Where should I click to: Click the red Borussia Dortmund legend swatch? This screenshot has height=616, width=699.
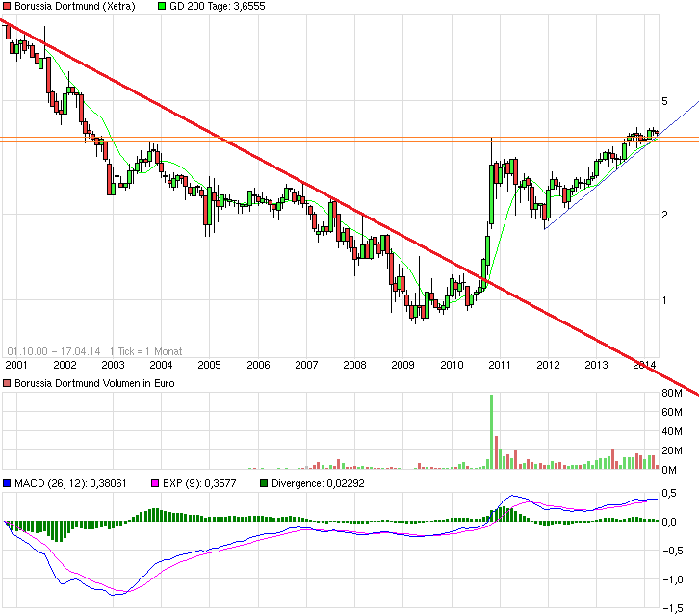(7, 6)
